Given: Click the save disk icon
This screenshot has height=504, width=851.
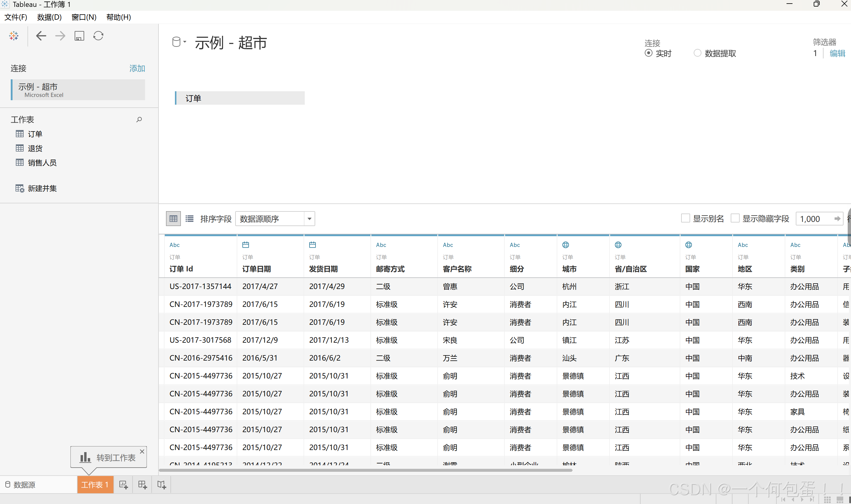Looking at the screenshot, I should click(x=79, y=36).
